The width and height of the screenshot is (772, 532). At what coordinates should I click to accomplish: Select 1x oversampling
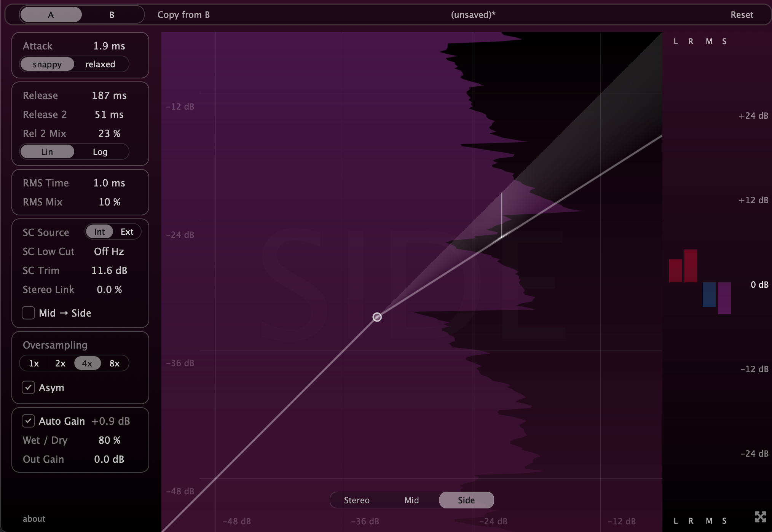(x=34, y=363)
